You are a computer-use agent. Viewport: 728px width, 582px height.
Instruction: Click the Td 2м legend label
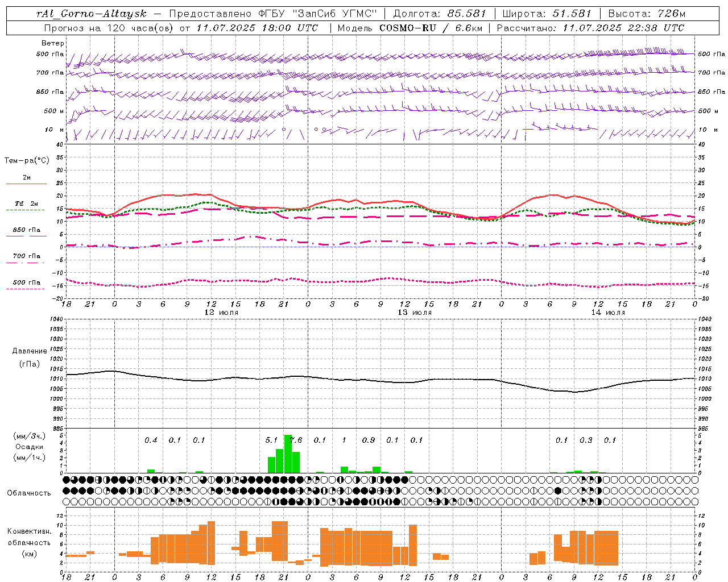(27, 203)
